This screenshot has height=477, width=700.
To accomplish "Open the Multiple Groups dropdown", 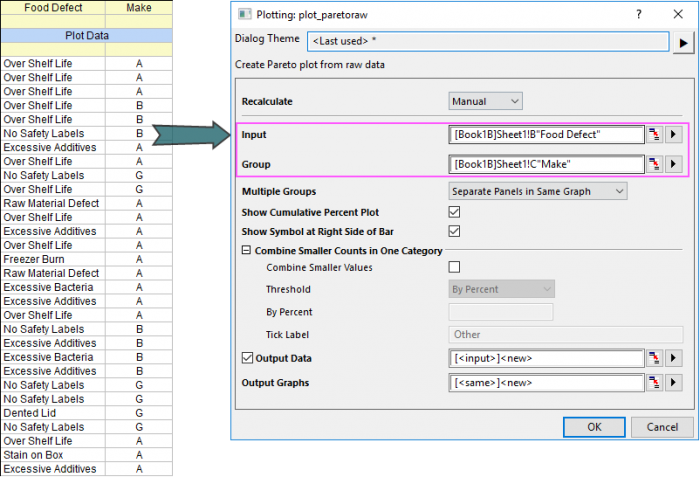I will click(537, 191).
